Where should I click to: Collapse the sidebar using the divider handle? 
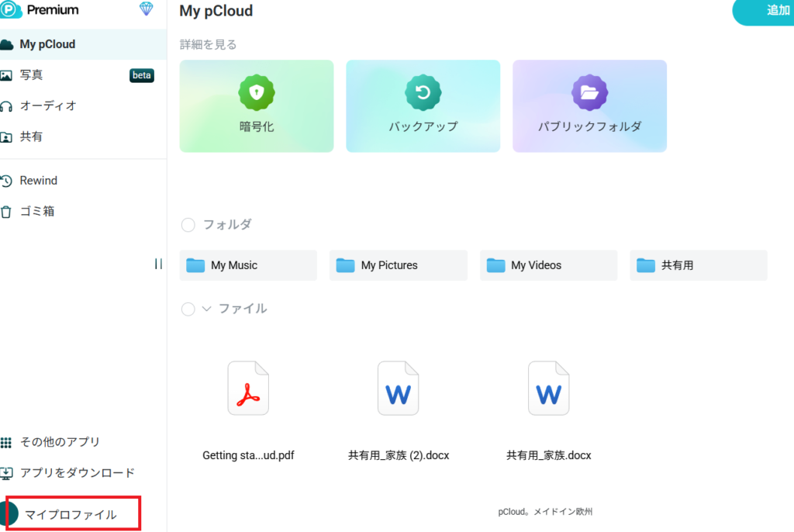pyautogui.click(x=158, y=264)
